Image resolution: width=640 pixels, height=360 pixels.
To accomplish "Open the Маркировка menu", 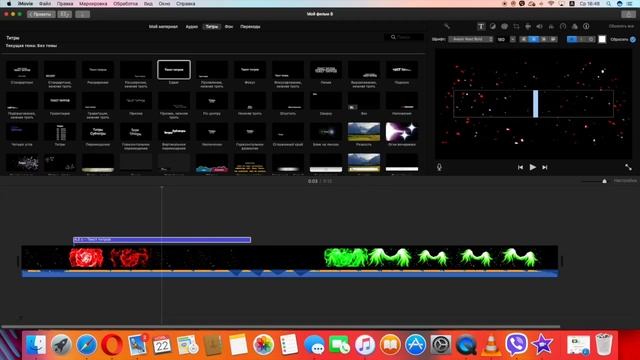I will [93, 4].
